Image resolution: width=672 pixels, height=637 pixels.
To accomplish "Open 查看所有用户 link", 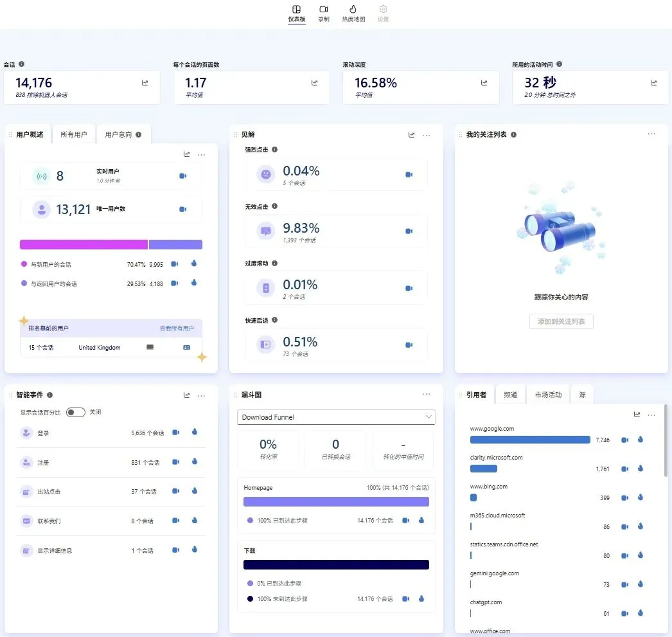I will (x=177, y=328).
